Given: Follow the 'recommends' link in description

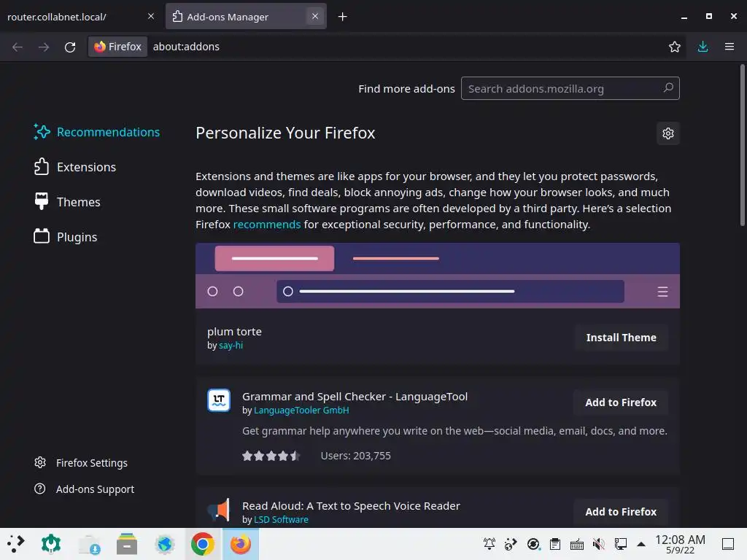Looking at the screenshot, I should pos(267,225).
